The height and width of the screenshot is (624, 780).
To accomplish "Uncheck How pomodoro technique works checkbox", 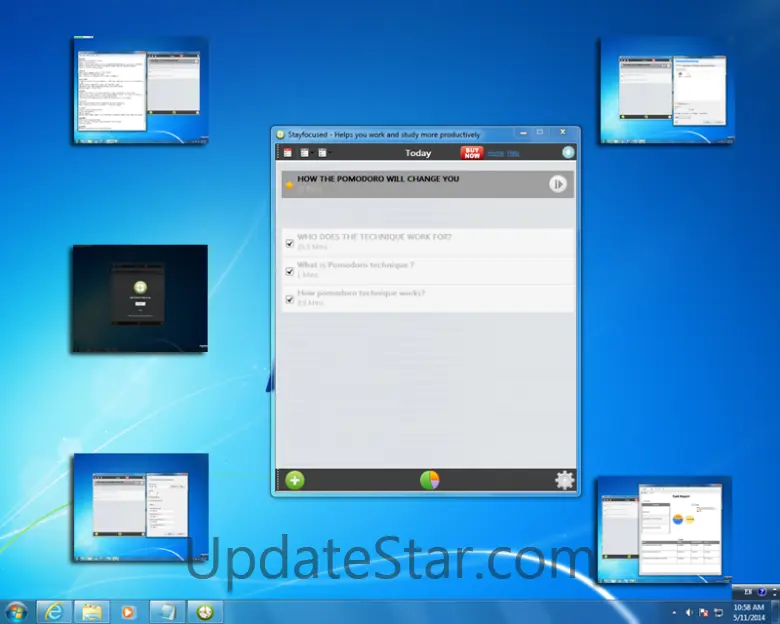I will [x=290, y=299].
